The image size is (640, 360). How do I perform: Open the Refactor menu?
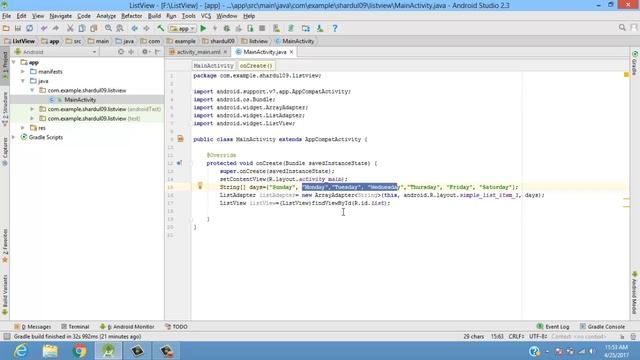(x=131, y=16)
